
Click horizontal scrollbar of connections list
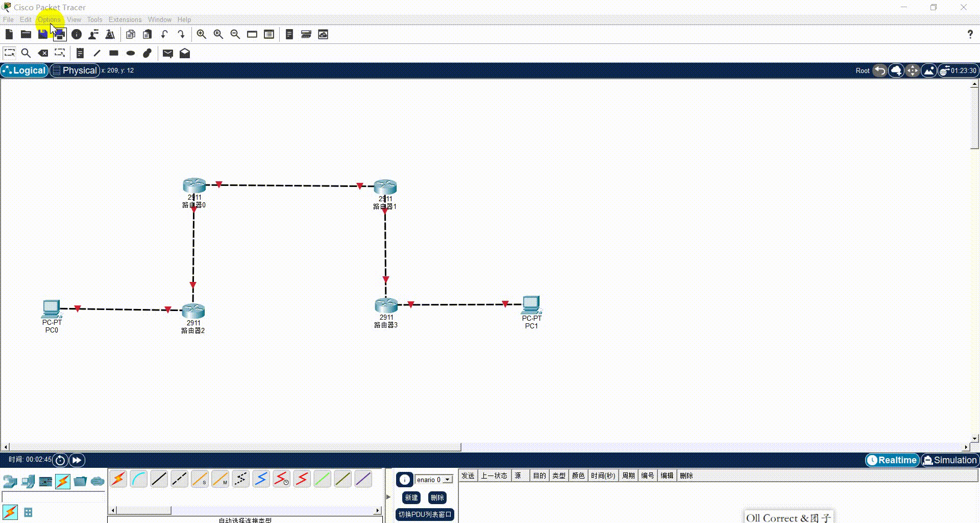(x=245, y=510)
